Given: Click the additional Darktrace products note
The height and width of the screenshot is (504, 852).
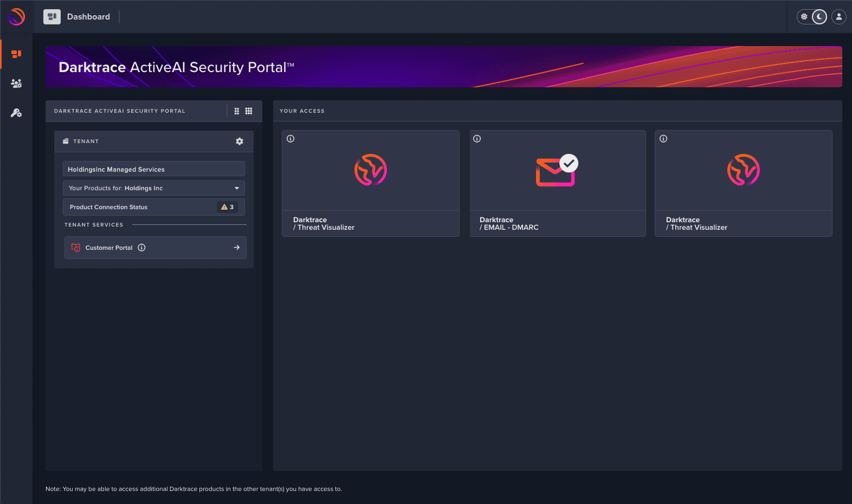Looking at the screenshot, I should tap(193, 489).
